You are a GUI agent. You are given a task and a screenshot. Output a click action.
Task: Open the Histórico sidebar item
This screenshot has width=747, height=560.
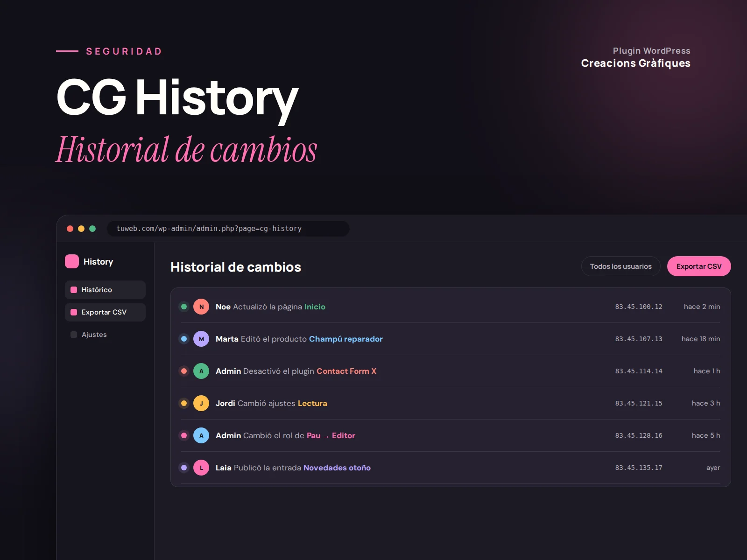tap(105, 290)
